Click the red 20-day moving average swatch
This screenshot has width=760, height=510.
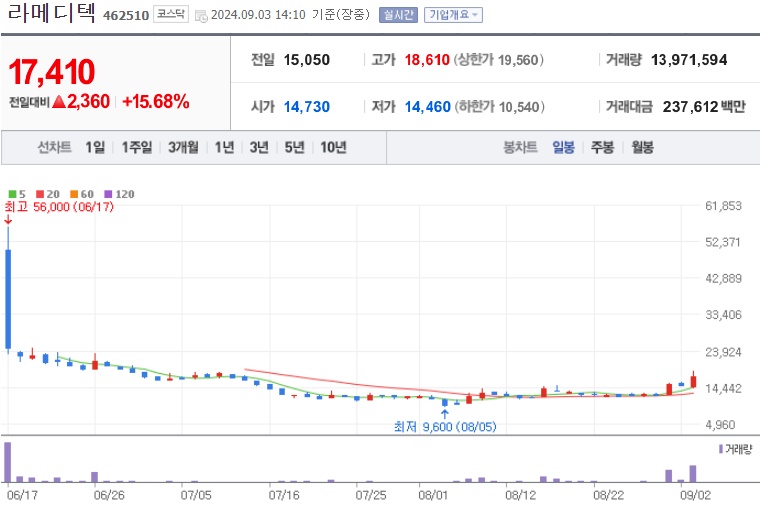pos(40,194)
